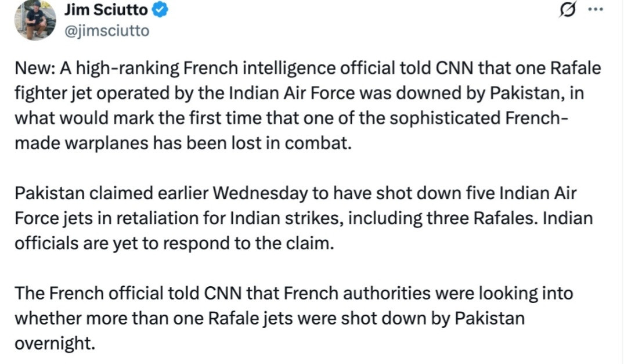Click the blue verified checkmark badge

point(160,10)
